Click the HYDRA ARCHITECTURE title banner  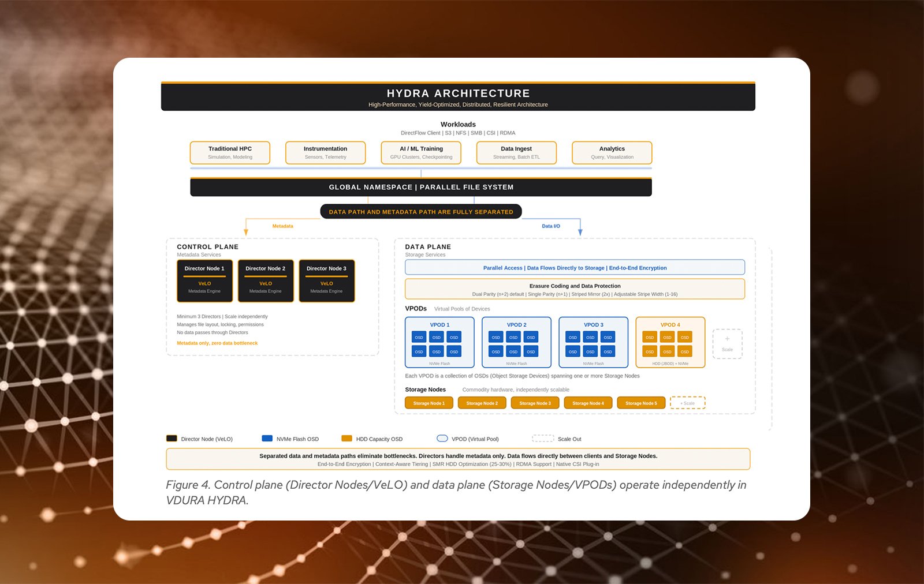point(458,96)
